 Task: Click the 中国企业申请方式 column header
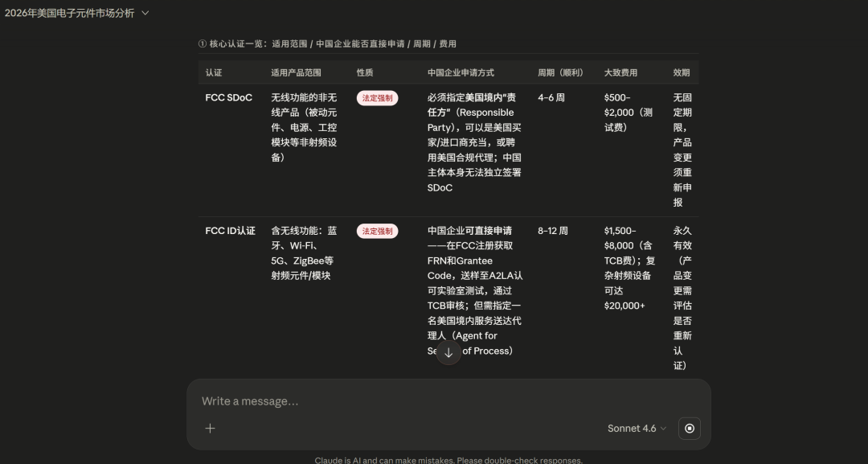pyautogui.click(x=461, y=72)
